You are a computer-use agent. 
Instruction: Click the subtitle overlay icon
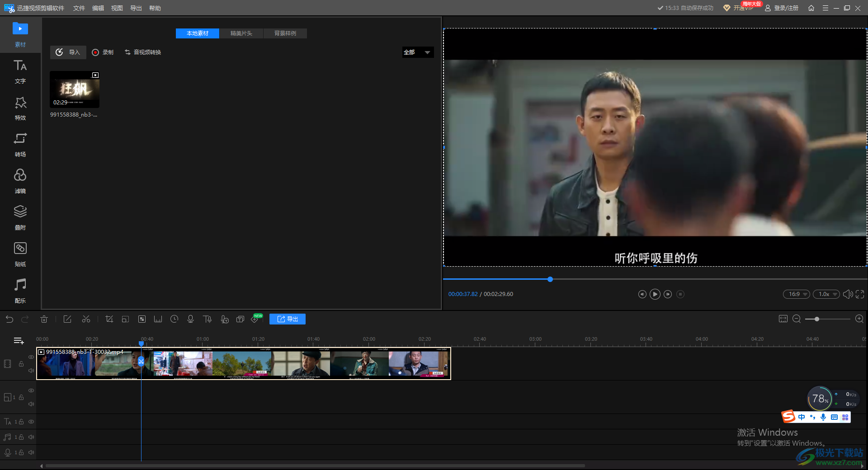pos(240,319)
